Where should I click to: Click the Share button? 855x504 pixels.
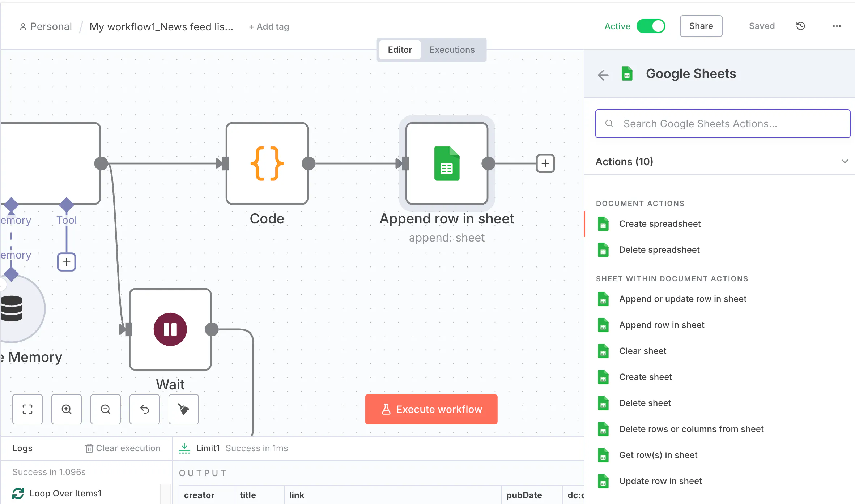click(701, 26)
